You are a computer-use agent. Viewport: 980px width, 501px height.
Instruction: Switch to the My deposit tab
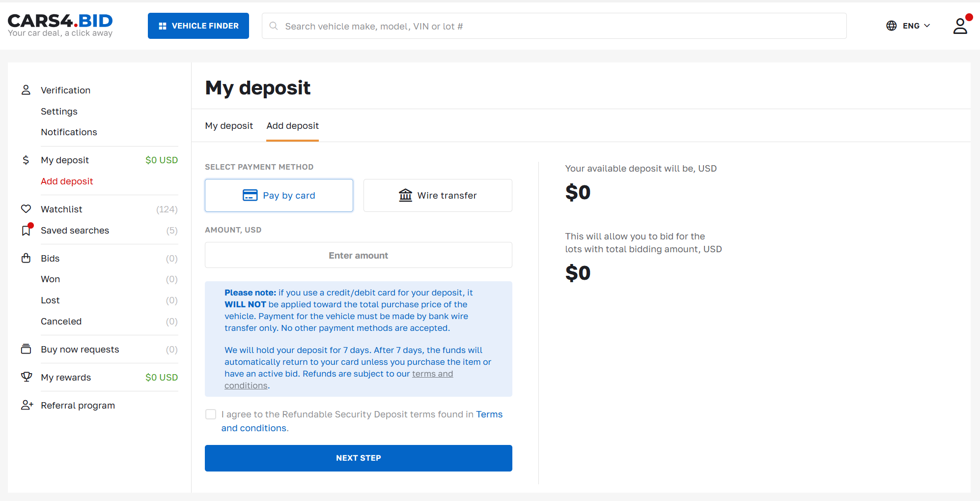[229, 126]
